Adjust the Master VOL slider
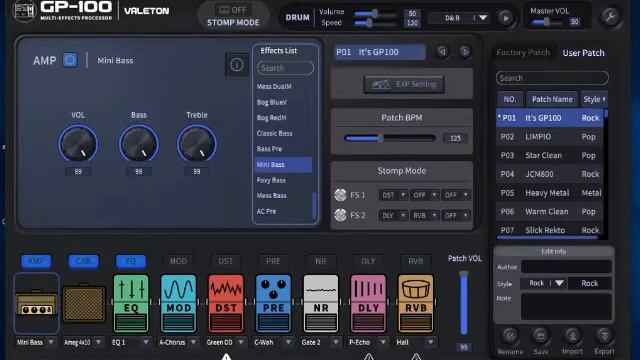 click(x=547, y=22)
